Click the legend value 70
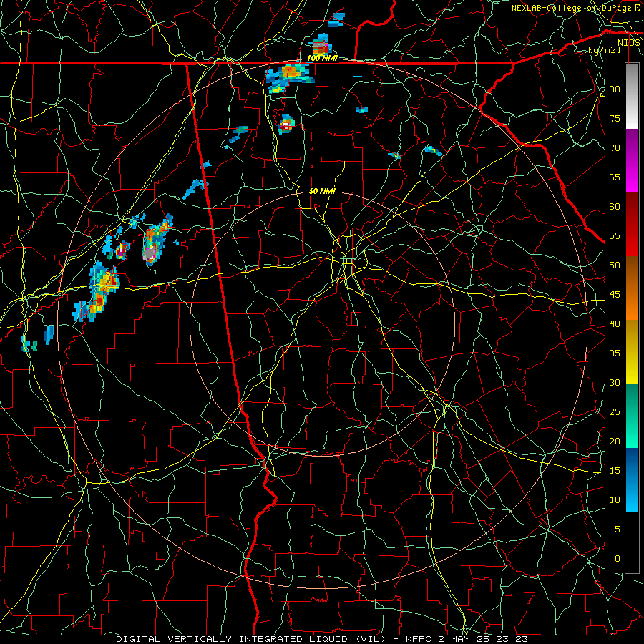 tap(615, 148)
